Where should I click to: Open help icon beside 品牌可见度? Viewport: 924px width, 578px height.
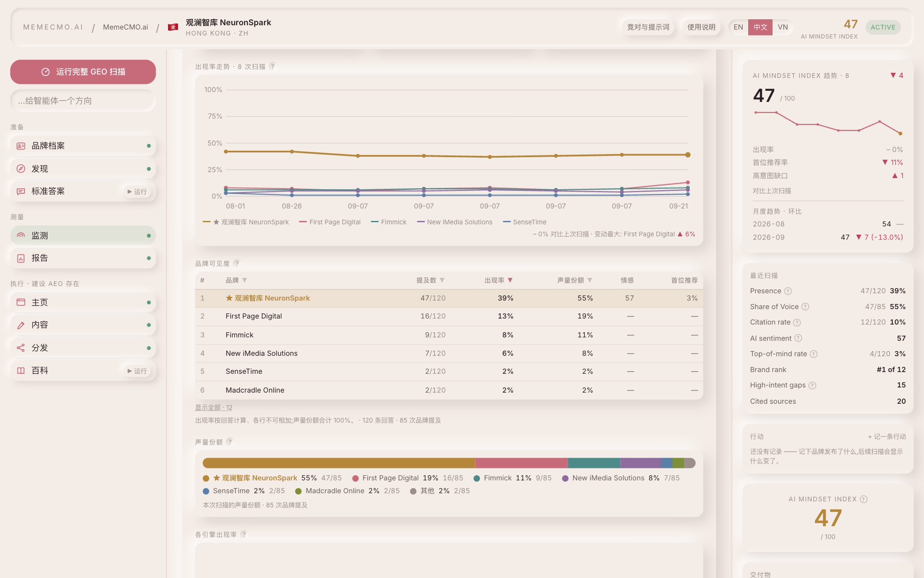click(237, 263)
